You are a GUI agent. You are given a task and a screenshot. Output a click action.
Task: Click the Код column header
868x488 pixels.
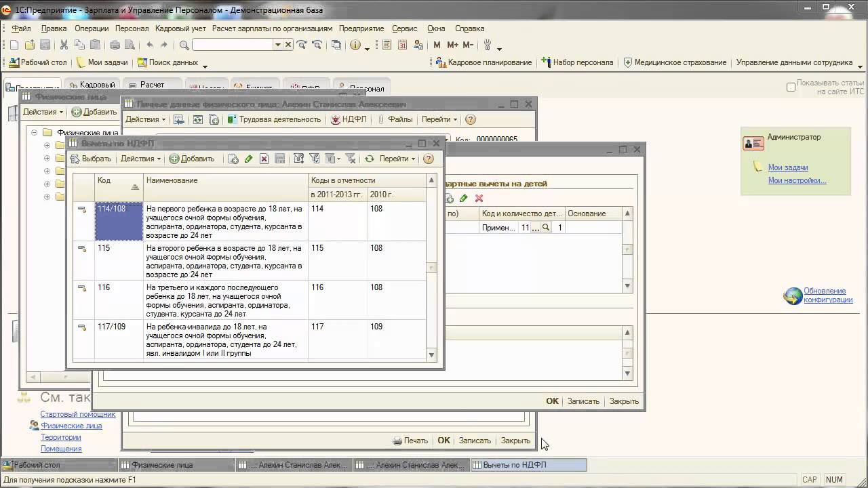click(119, 187)
